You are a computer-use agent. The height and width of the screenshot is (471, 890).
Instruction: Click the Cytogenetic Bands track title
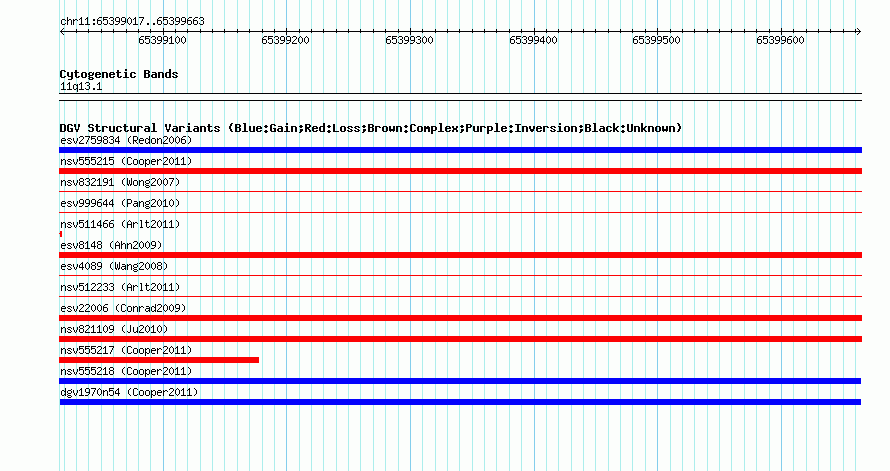click(119, 74)
